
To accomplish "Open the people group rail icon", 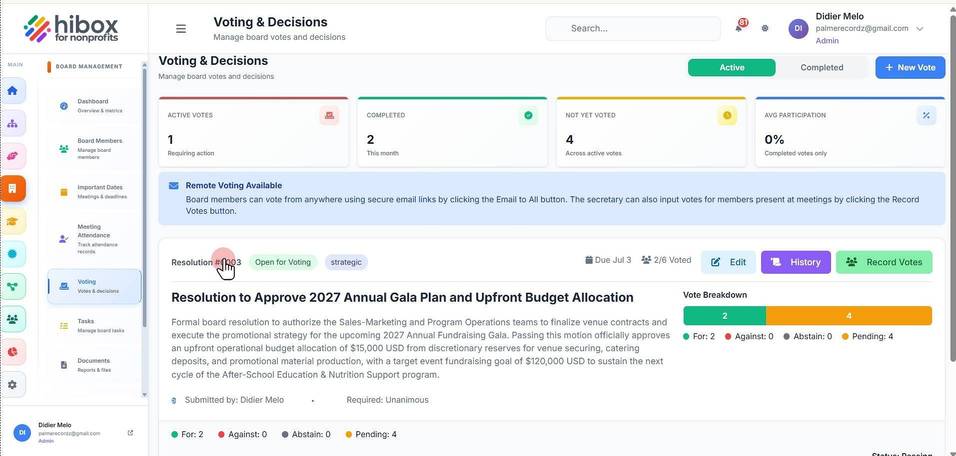I will (12, 319).
